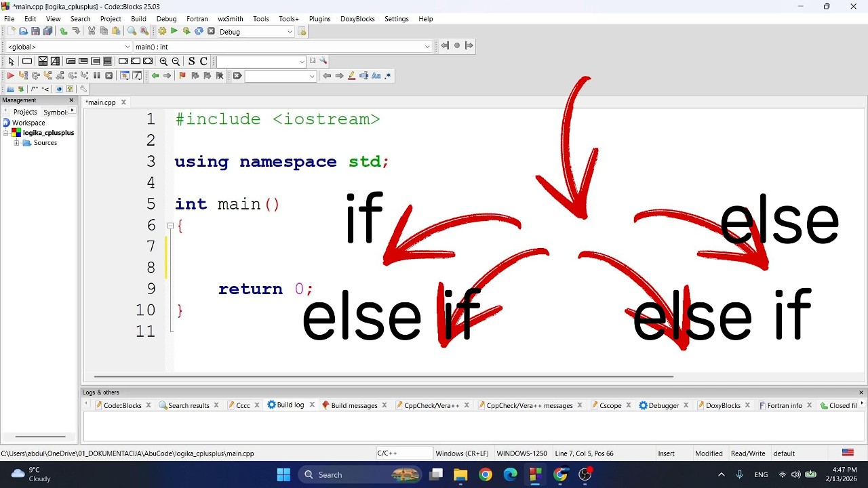Toggle fold at line 6 in editor
The height and width of the screenshot is (488, 868).
click(x=170, y=226)
